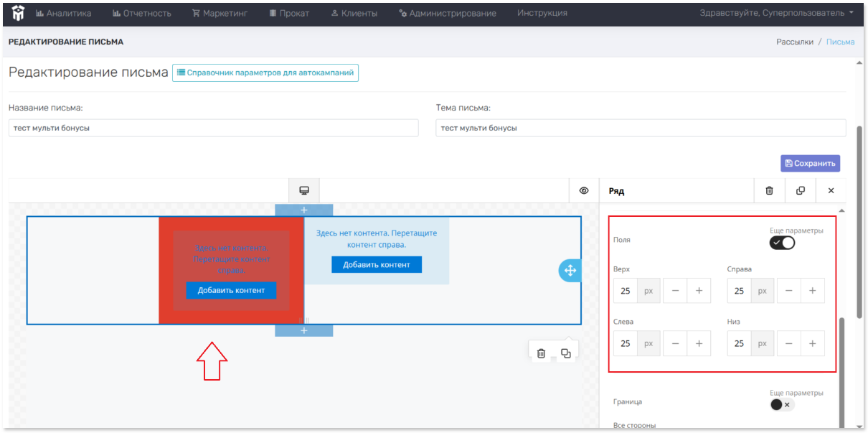Add row with bottom plus bar
This screenshot has width=868, height=433.
point(303,330)
